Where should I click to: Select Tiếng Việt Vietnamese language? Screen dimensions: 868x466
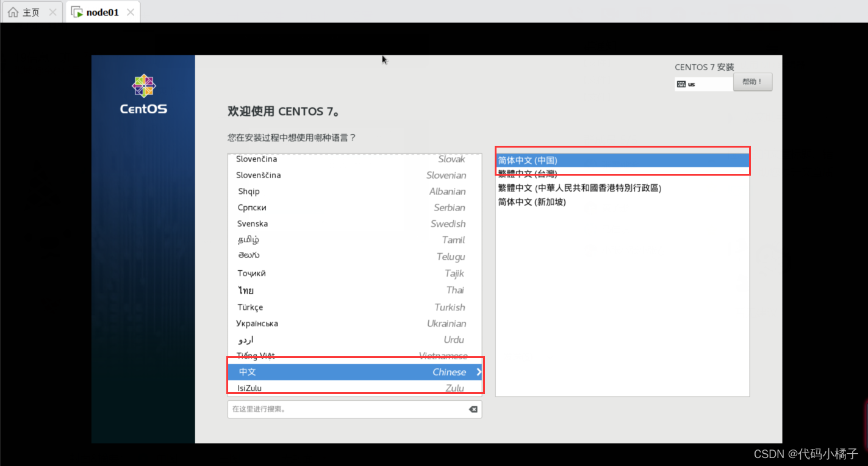coord(354,356)
